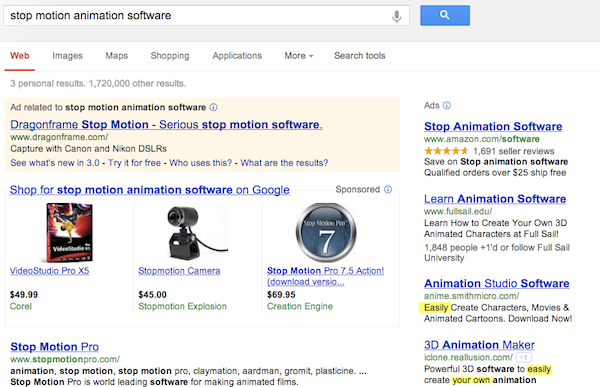Screen dimensions: 600x387
Task: Click the $69.95 price
Action: click(281, 295)
